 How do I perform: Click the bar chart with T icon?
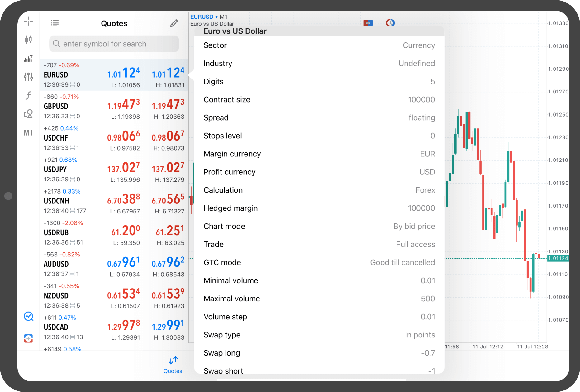point(28,58)
